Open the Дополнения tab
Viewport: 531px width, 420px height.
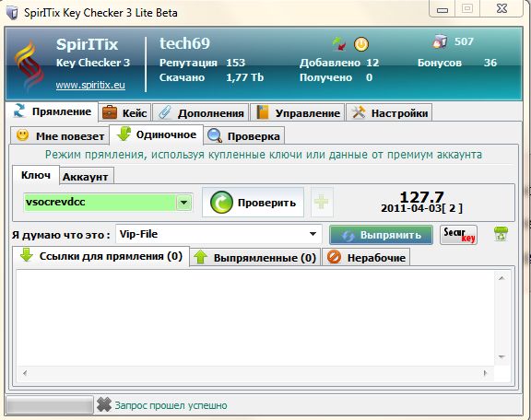[201, 113]
